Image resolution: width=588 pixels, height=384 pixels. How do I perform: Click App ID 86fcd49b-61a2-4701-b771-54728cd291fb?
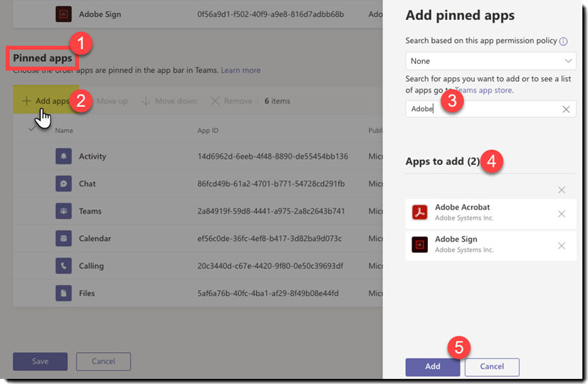(271, 183)
